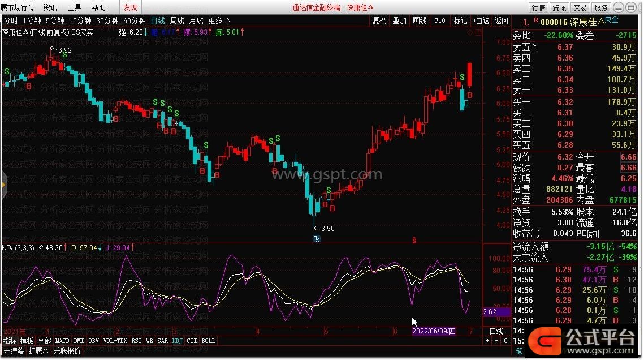Select the 日线 daily tab in the period bar
The height and width of the screenshot is (360, 644).
pos(158,20)
